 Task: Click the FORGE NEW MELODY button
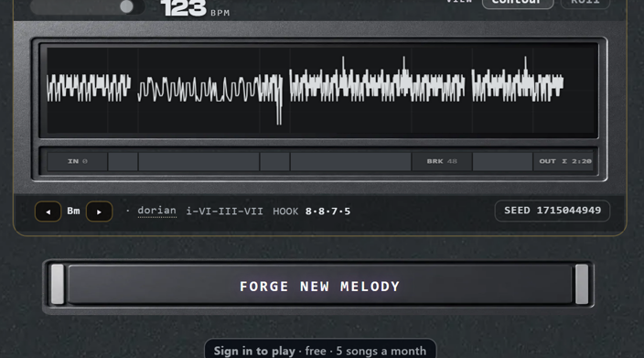point(319,286)
